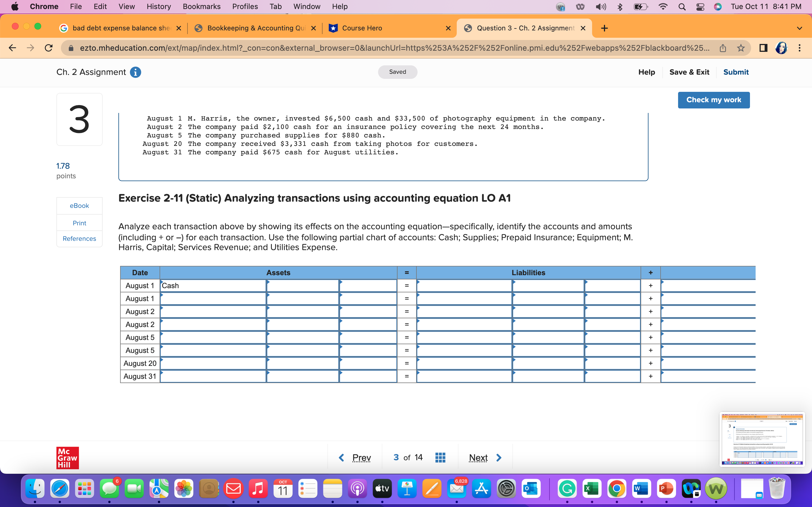Click the screenshot preview thumbnail

(762, 439)
